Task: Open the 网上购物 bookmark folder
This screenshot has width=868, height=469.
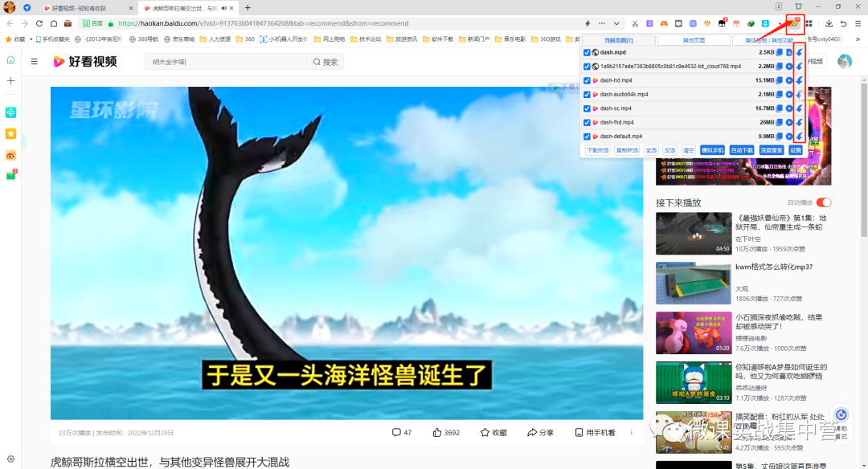Action: coord(330,39)
